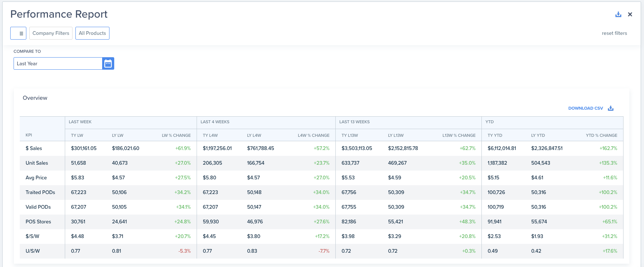Close the Performance Report panel

coord(630,14)
